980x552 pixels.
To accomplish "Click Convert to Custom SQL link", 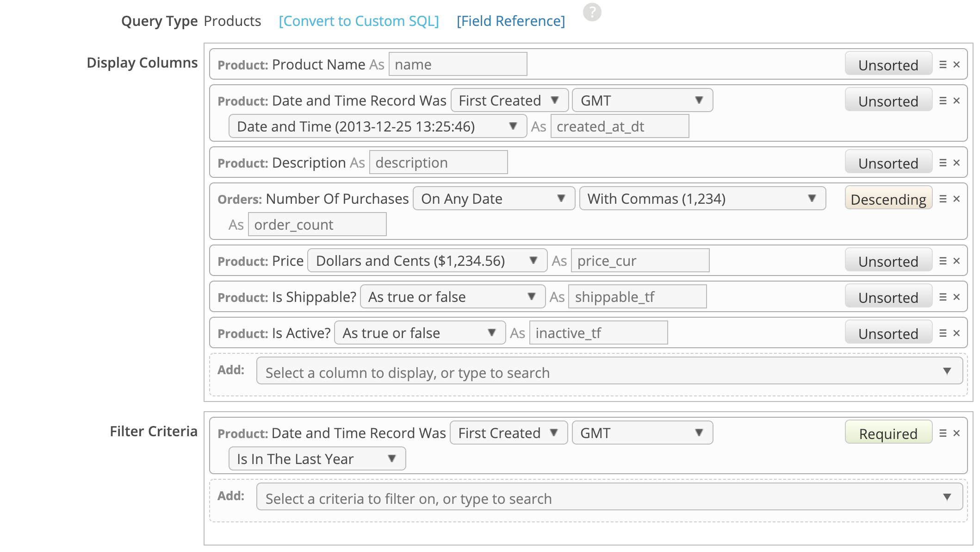I will tap(359, 21).
